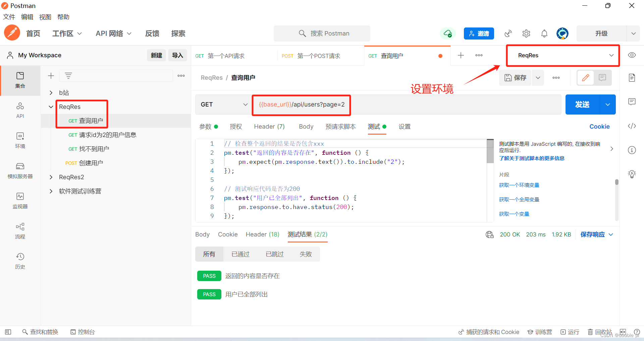Open the environment quick look eye icon
The width and height of the screenshot is (644, 341).
click(632, 55)
